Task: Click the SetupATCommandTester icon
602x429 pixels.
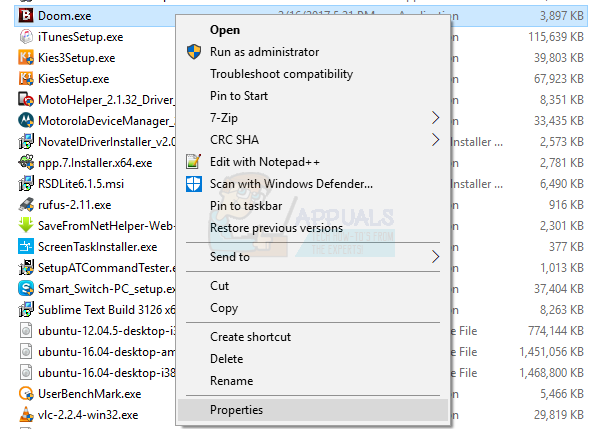Action: 26,268
